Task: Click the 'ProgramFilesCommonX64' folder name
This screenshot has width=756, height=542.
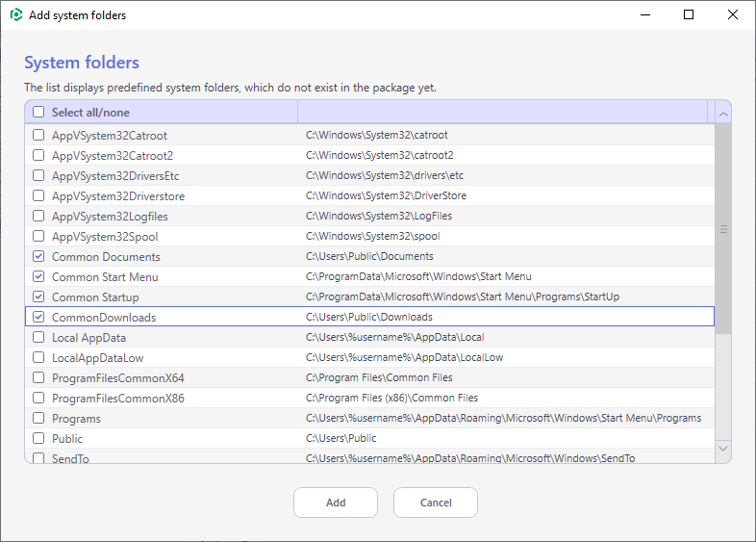Action: point(118,378)
